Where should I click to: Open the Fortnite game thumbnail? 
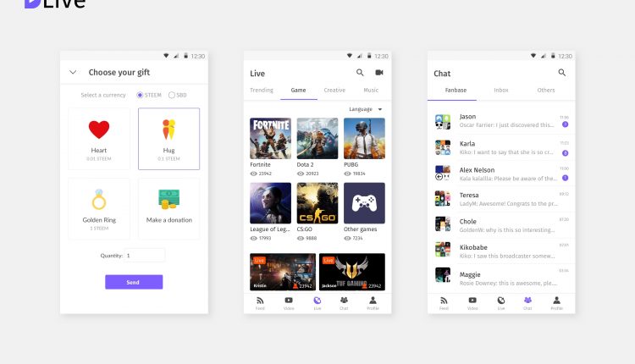click(x=271, y=139)
